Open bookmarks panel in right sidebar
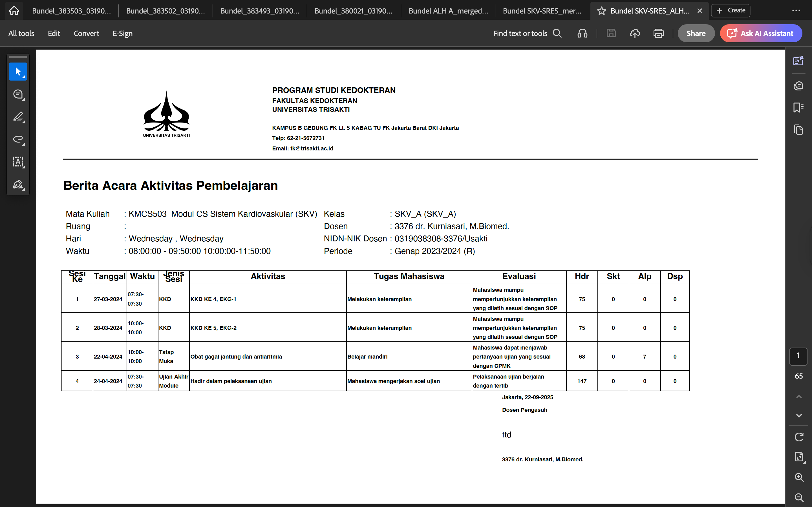Viewport: 812px width, 507px height. click(x=798, y=108)
